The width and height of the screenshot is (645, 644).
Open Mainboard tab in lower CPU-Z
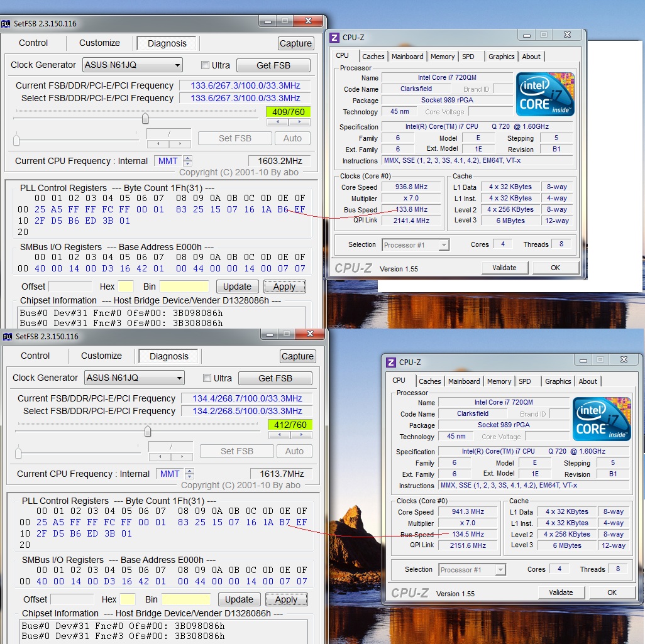[464, 381]
